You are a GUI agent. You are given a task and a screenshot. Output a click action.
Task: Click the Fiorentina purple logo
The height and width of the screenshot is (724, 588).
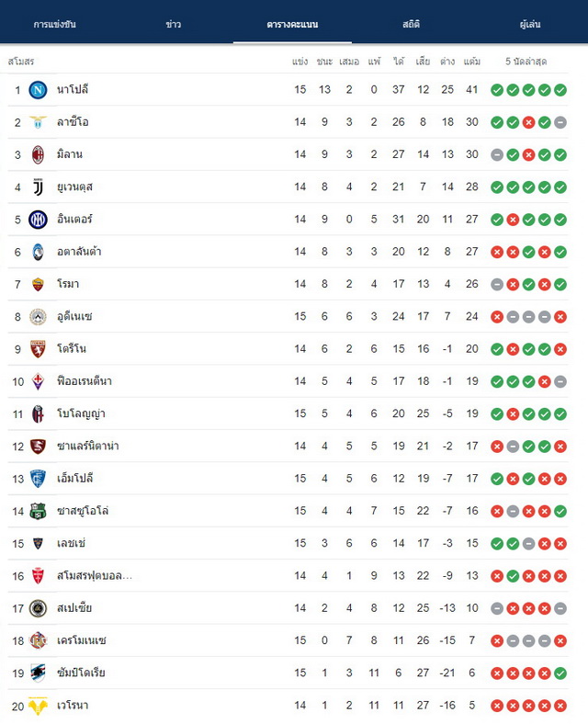click(x=38, y=381)
